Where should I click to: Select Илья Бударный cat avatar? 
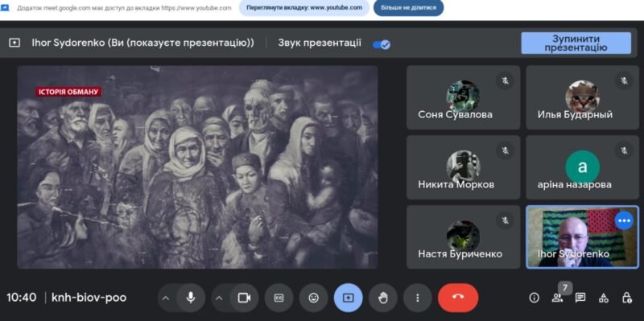(x=582, y=97)
